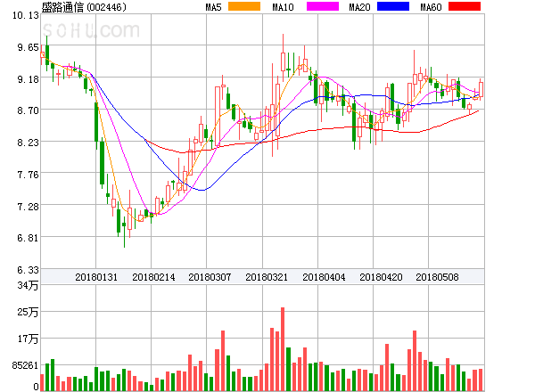Click the 8.70 price axis label
Viewport: 535px width, 392px height.
point(28,110)
